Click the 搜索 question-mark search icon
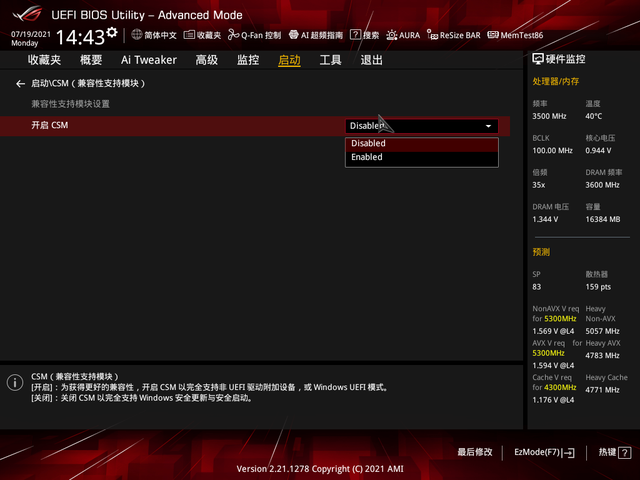Screen dimensions: 640x480 (x=356, y=35)
